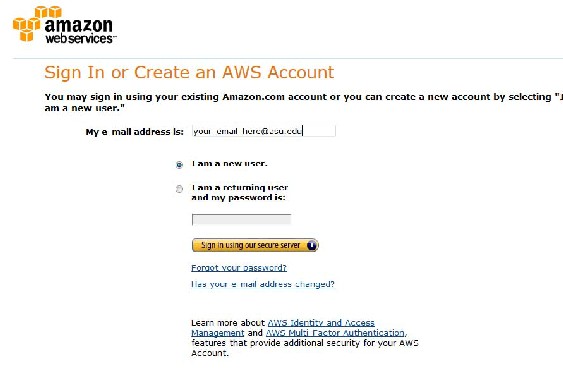
Task: Click the "and my password is:" label
Action: pos(238,197)
